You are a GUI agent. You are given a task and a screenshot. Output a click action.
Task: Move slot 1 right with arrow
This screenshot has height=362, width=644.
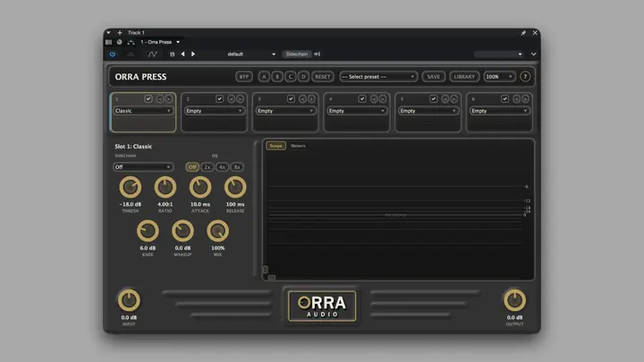click(x=168, y=99)
